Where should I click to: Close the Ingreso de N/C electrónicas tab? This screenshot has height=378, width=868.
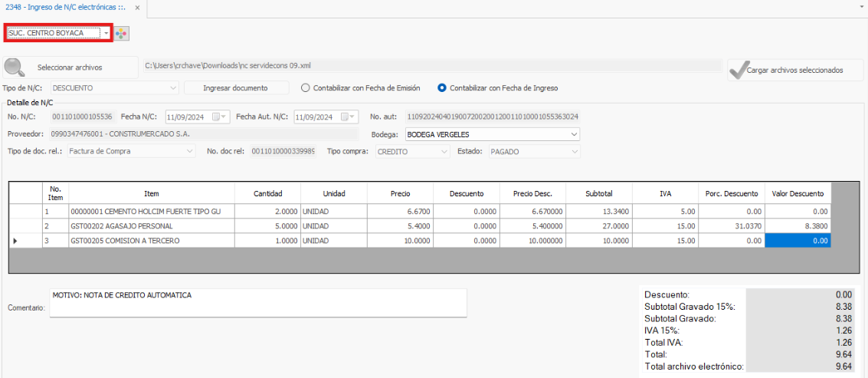(137, 7)
